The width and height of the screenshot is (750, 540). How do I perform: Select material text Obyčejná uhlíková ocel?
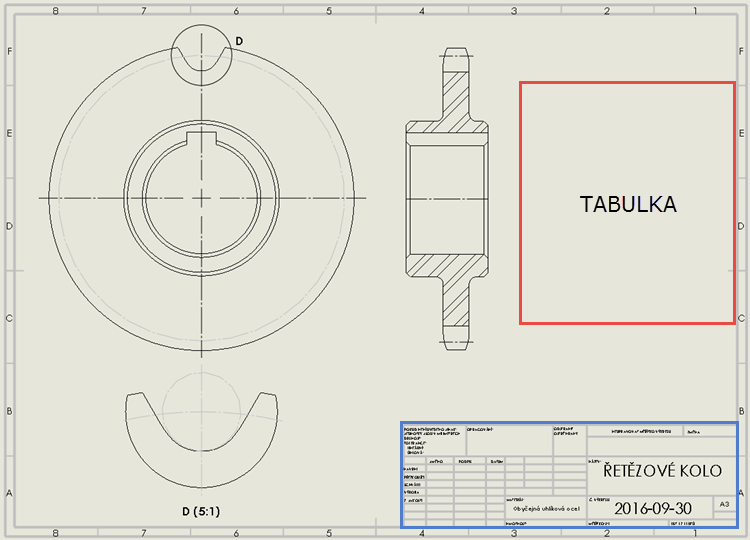(x=546, y=509)
